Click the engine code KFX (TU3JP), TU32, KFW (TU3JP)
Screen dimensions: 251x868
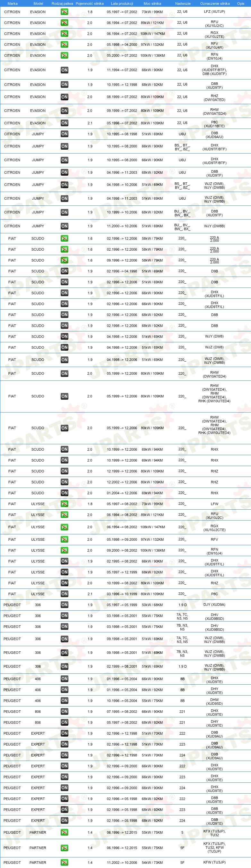(x=214, y=847)
